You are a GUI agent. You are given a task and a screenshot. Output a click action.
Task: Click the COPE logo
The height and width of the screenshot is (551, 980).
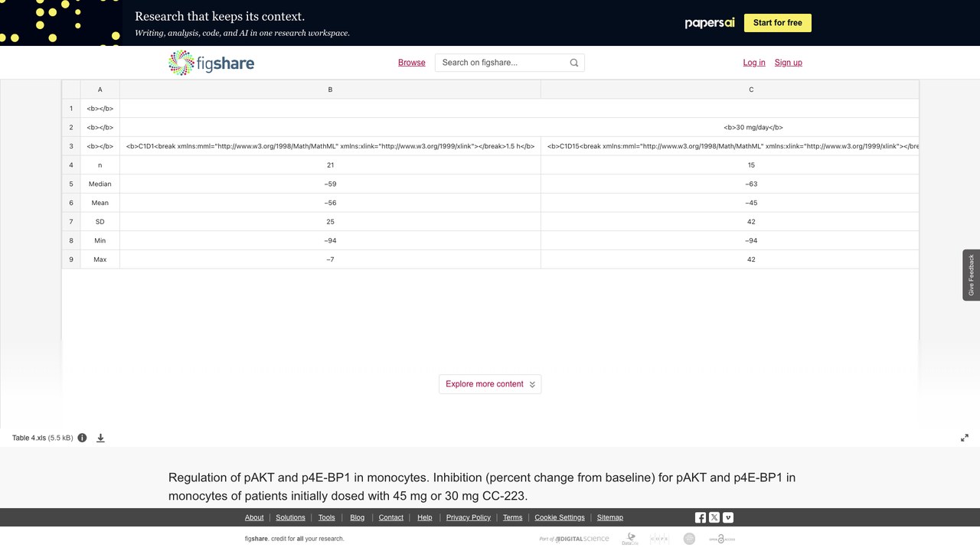pos(660,539)
